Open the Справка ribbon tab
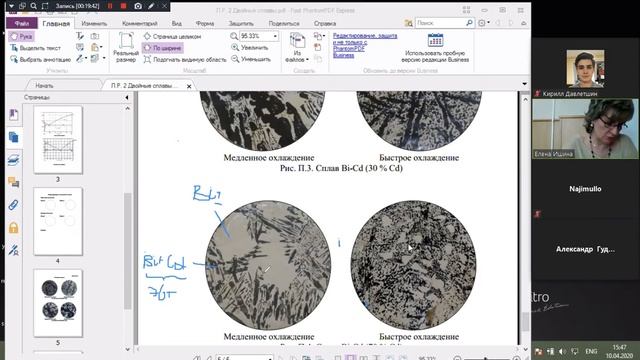 pyautogui.click(x=325, y=24)
